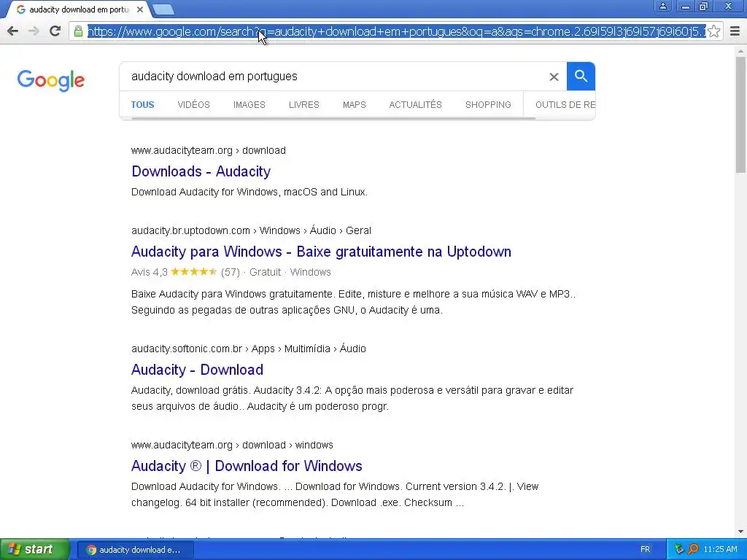Click the audacityteam.org › download › windows breadcrumb
Screen dimensions: 747x560
coord(232,445)
